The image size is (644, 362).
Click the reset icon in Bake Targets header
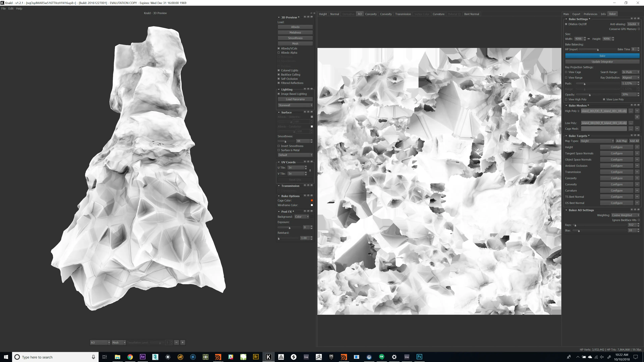[x=638, y=135]
